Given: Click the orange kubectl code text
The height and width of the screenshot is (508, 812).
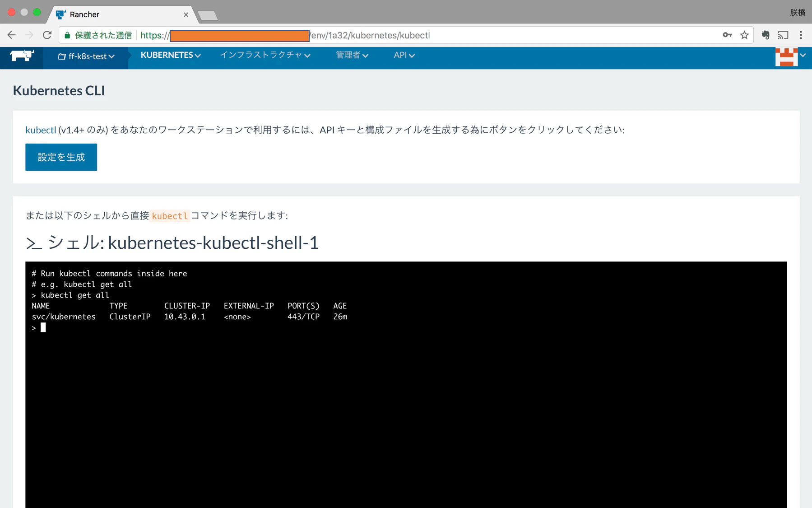Looking at the screenshot, I should pos(170,216).
